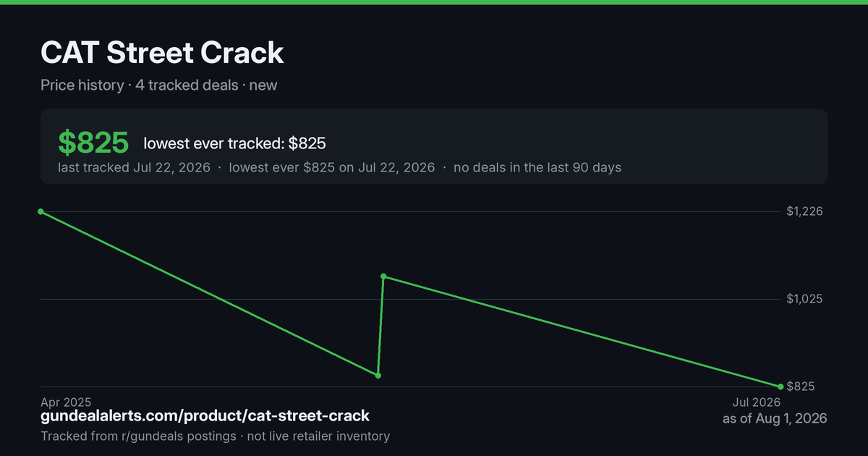The height and width of the screenshot is (456, 868).
Task: Click the 'as of Aug 1, 2026' note
Action: pyautogui.click(x=775, y=418)
